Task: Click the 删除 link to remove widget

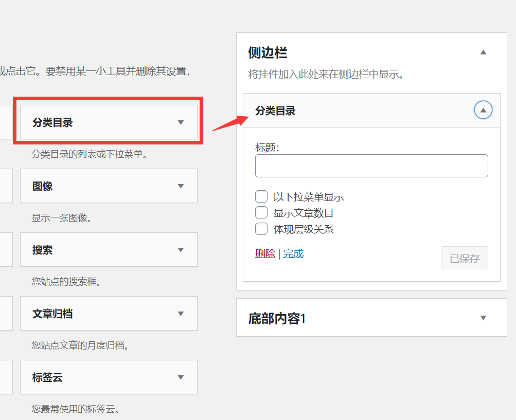Action: click(265, 253)
